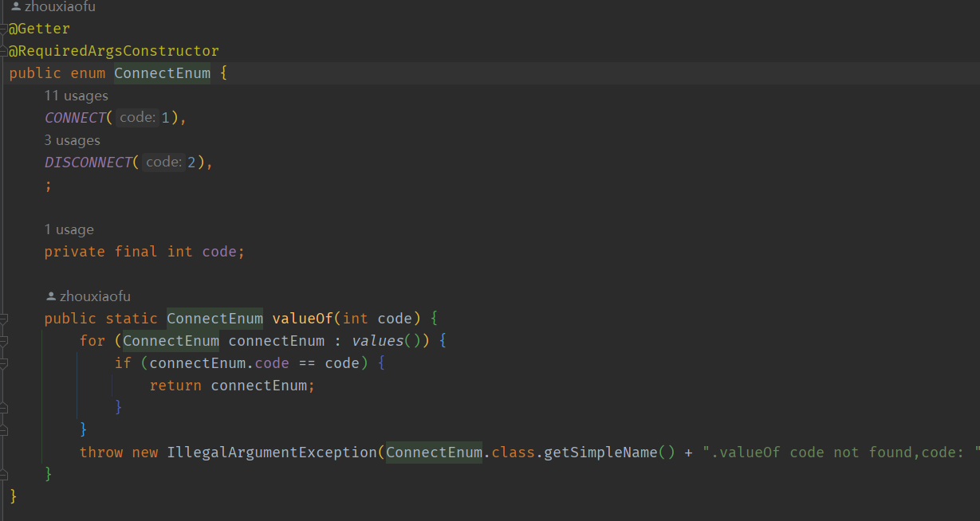Viewport: 980px width, 521px height.
Task: Collapse the valueOf method with its fold marker
Action: pyautogui.click(x=3, y=319)
